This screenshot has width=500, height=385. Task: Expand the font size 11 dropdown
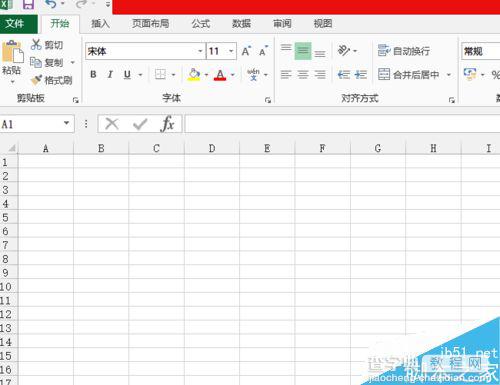pos(231,51)
